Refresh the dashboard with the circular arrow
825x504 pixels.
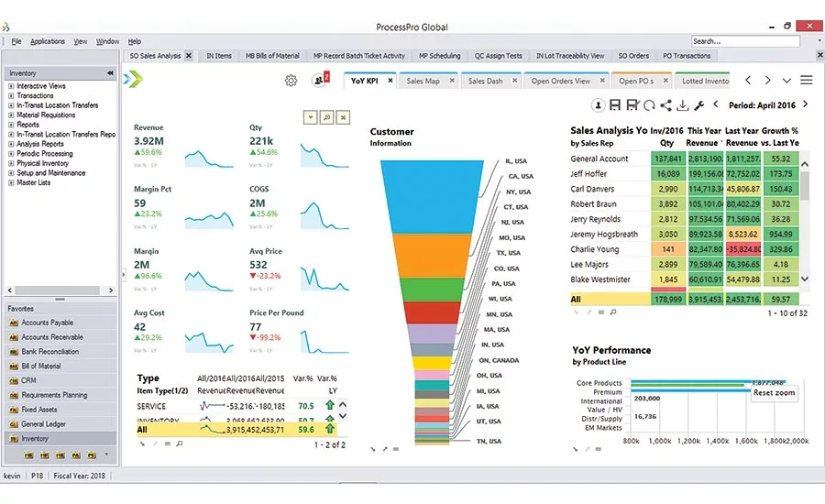click(x=649, y=105)
